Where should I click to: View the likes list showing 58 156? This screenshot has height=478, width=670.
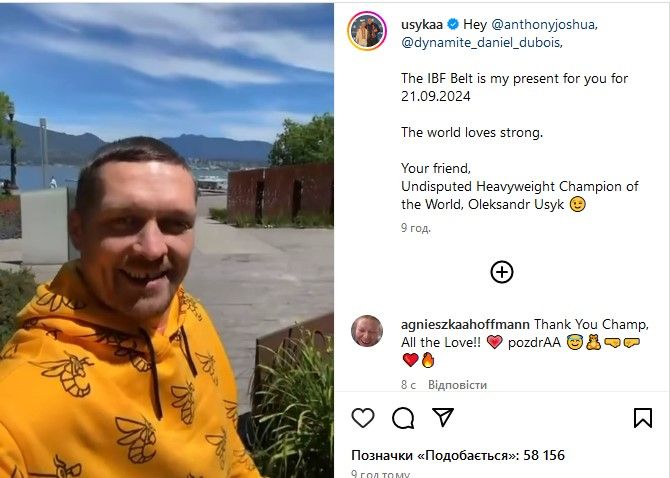coord(458,455)
